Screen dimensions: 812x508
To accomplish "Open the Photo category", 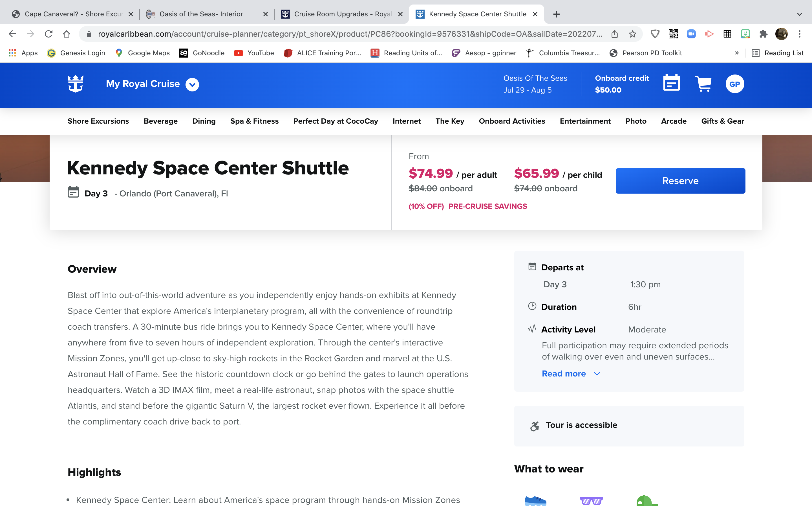I will click(x=636, y=121).
